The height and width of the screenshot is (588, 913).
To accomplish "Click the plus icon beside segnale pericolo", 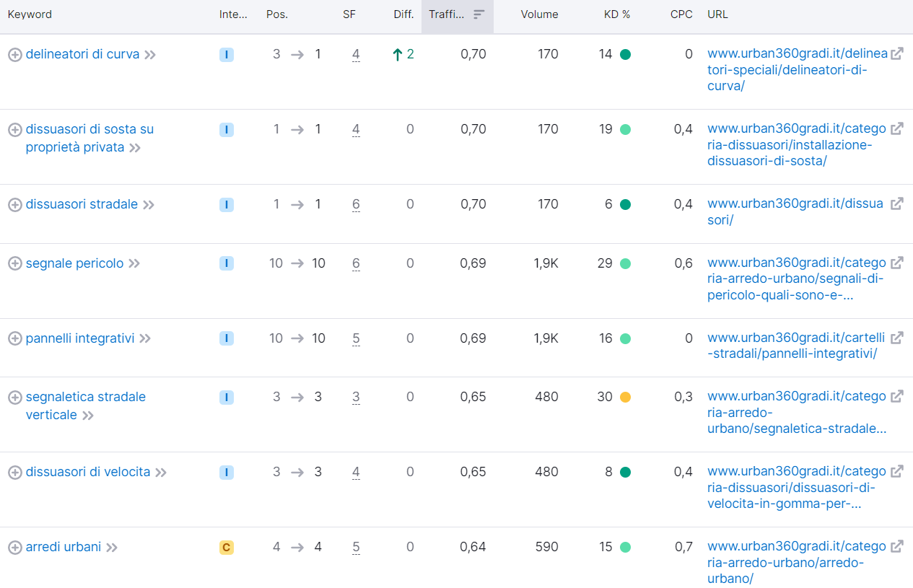I will pos(14,264).
